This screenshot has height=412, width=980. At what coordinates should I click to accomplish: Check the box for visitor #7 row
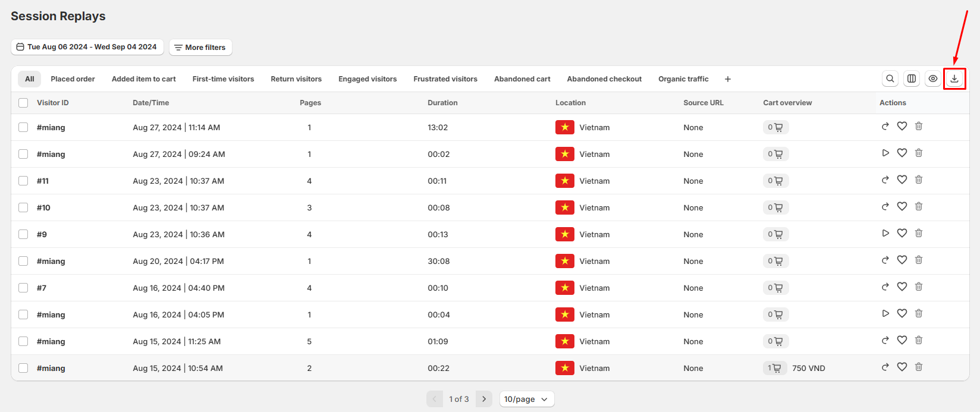click(x=23, y=288)
